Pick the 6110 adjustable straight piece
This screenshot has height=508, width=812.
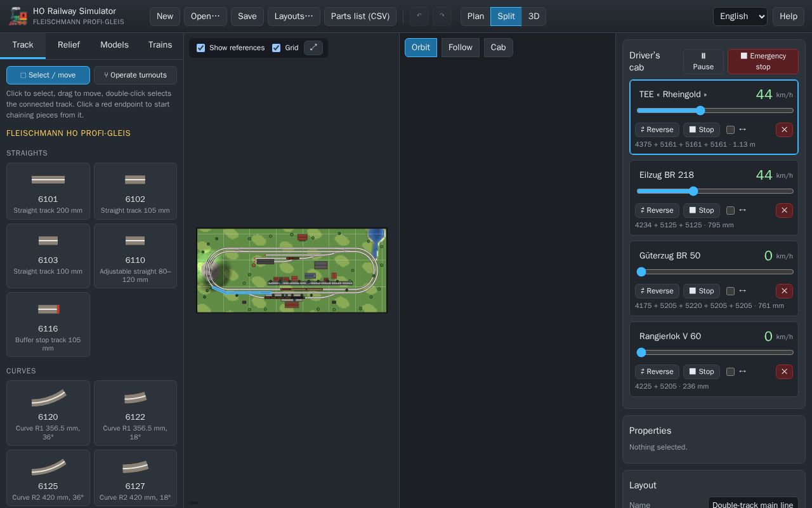pyautogui.click(x=135, y=256)
